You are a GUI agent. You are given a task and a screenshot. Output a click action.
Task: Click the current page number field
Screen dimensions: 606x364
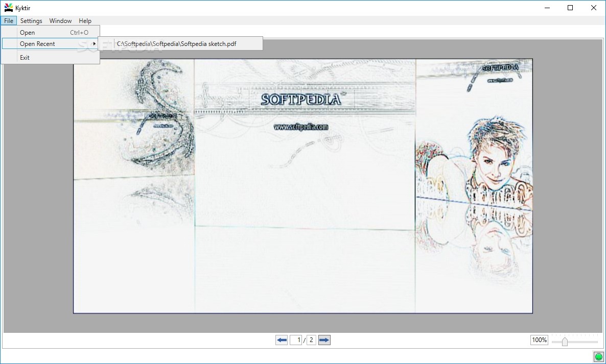point(296,340)
